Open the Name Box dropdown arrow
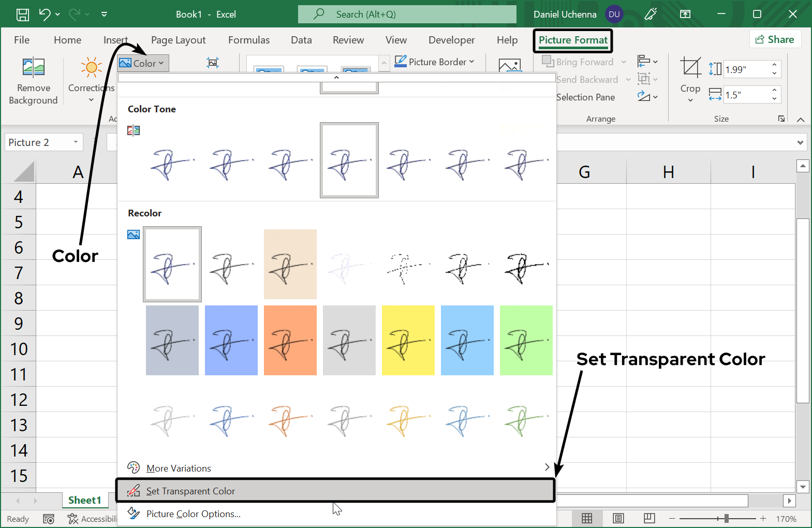Image resolution: width=812 pixels, height=528 pixels. [x=76, y=142]
